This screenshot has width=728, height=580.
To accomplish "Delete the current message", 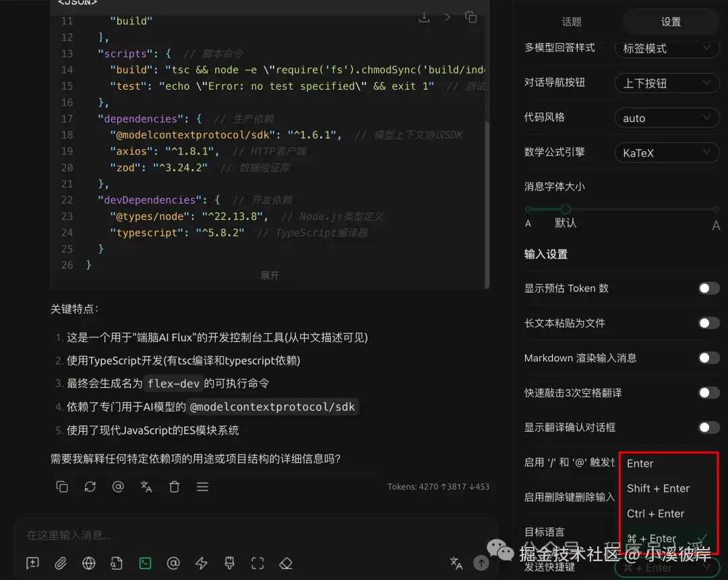I will (175, 486).
